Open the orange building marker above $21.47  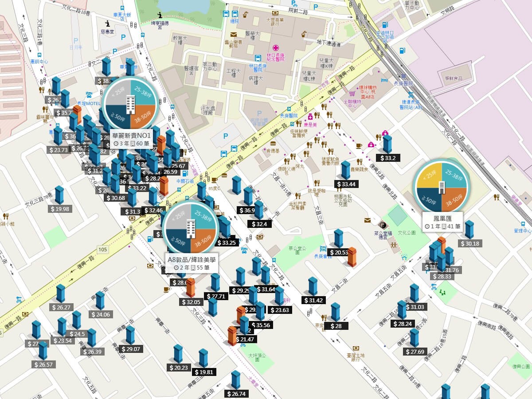[232, 336]
